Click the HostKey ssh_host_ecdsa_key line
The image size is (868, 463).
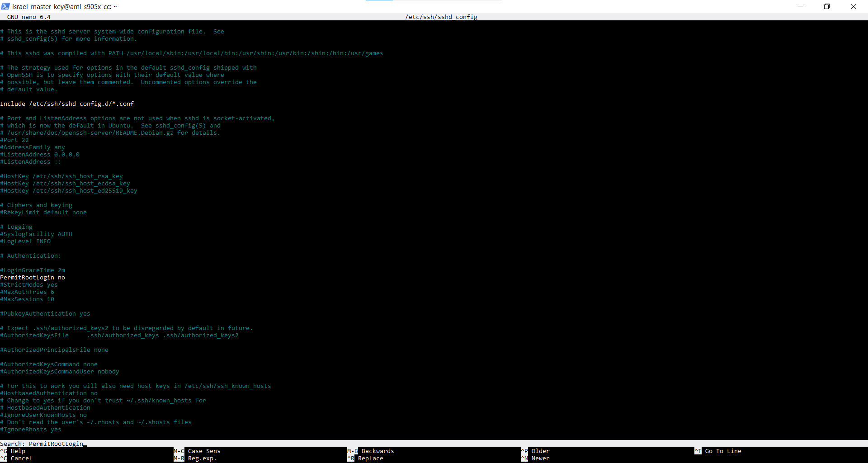click(x=65, y=183)
